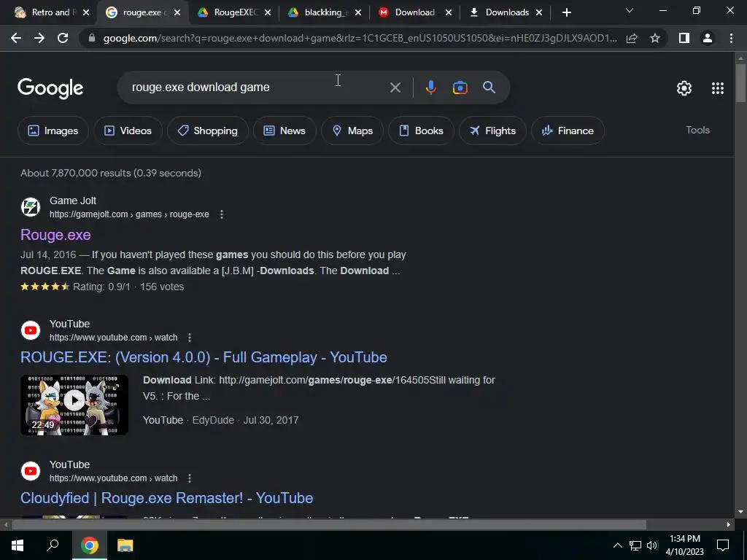Image resolution: width=747 pixels, height=560 pixels.
Task: Filter results by Books
Action: (x=421, y=131)
